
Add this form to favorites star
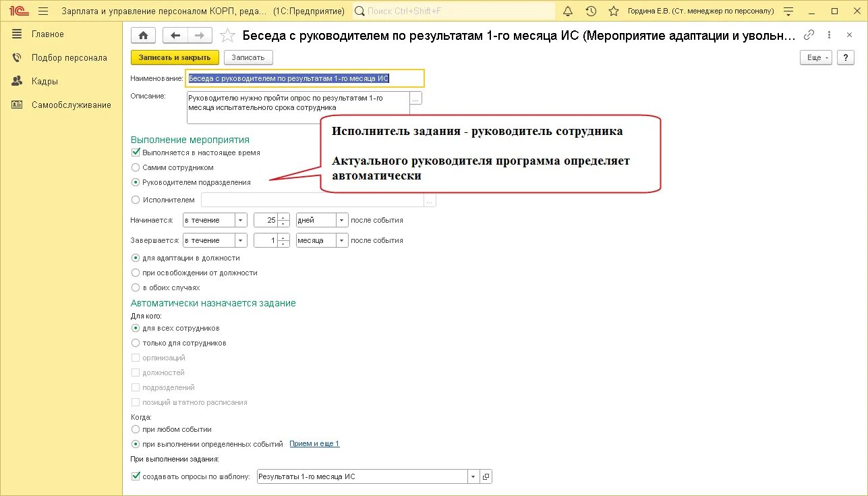pyautogui.click(x=228, y=36)
